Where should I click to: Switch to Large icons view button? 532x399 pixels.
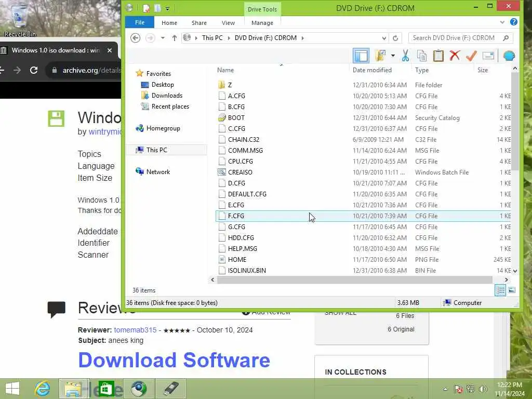coord(512,290)
